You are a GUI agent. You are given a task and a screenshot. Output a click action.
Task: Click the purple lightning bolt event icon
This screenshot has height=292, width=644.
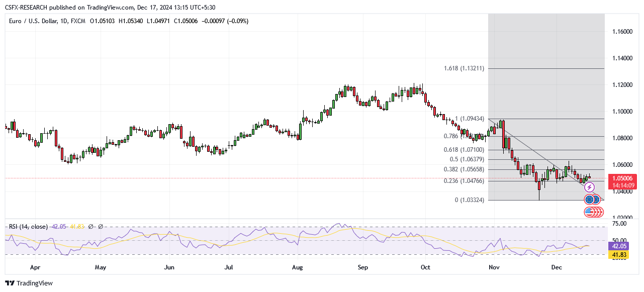tap(589, 187)
